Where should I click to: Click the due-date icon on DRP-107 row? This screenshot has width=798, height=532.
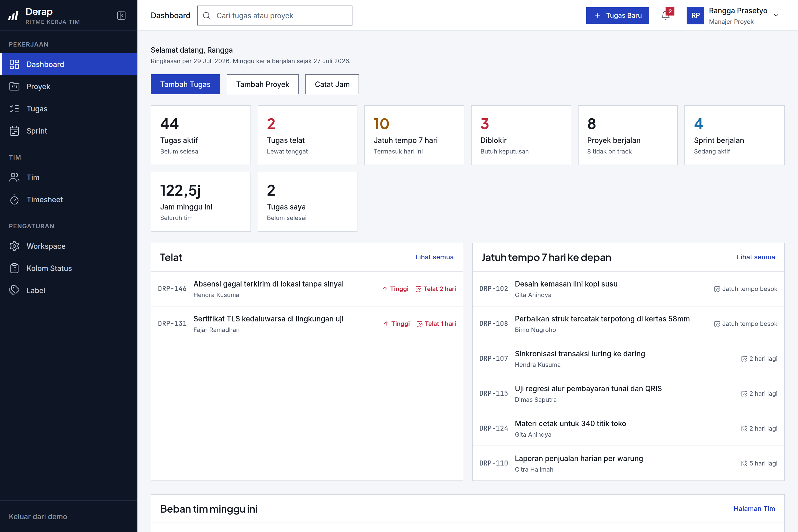pos(744,359)
